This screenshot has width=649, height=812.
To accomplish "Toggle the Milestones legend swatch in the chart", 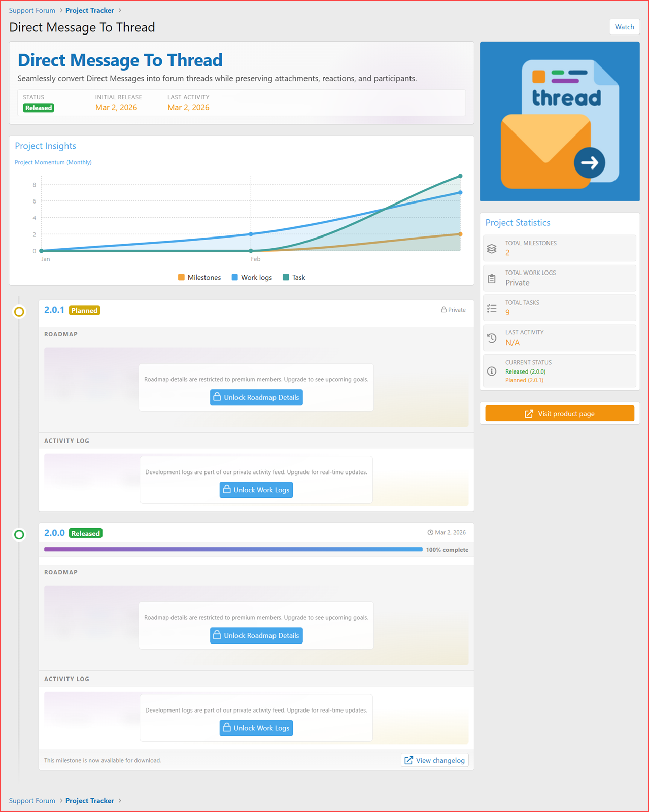I will click(x=181, y=277).
